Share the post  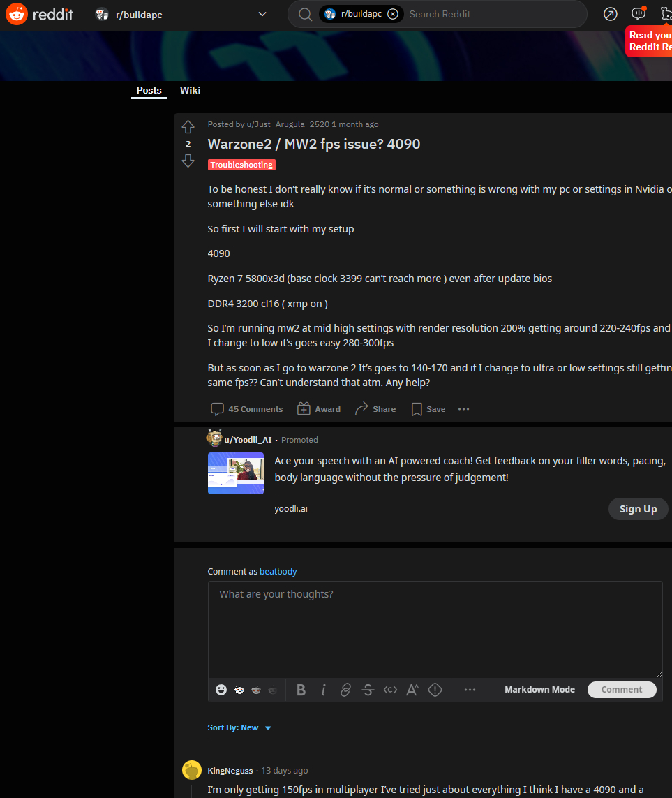(375, 409)
